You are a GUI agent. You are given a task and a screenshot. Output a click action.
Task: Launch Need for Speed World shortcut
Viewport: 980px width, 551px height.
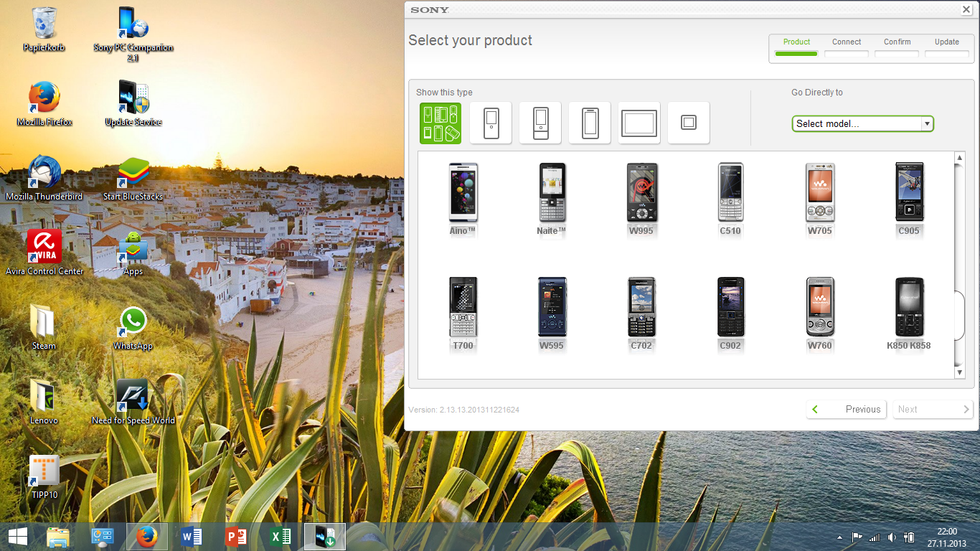coord(133,402)
